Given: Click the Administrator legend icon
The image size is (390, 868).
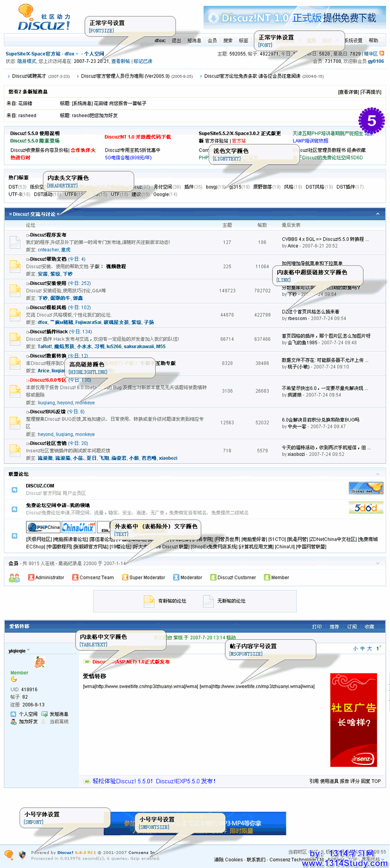Looking at the screenshot, I should pos(31,577).
